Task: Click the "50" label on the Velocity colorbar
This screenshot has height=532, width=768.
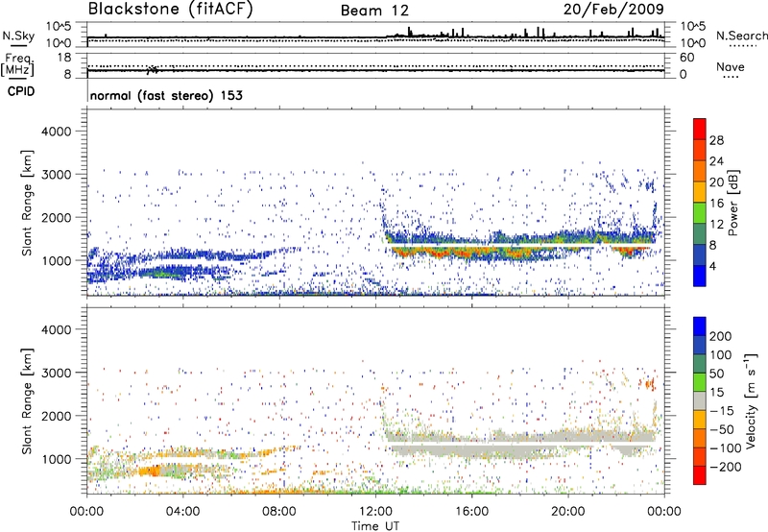Action: [x=716, y=374]
